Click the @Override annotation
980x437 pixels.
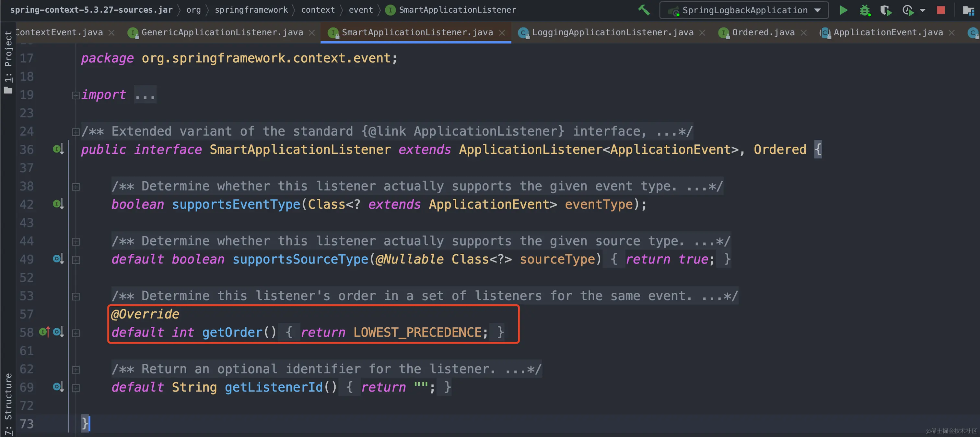145,314
